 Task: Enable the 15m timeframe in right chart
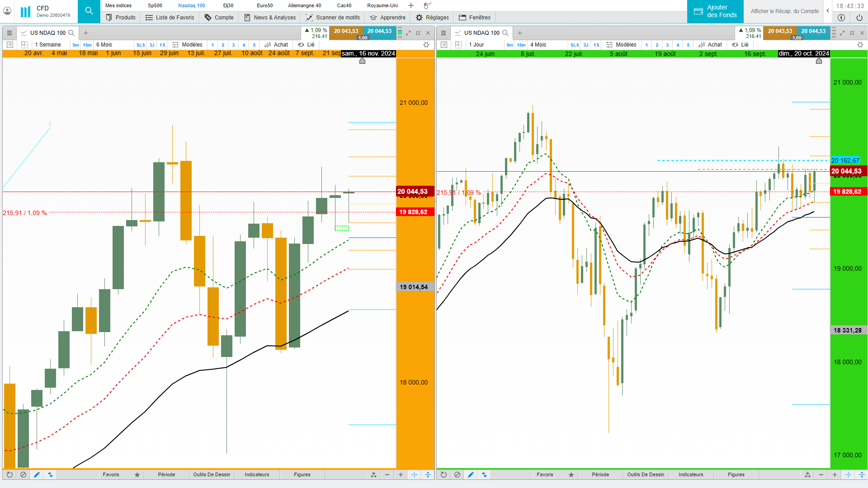[x=521, y=45]
